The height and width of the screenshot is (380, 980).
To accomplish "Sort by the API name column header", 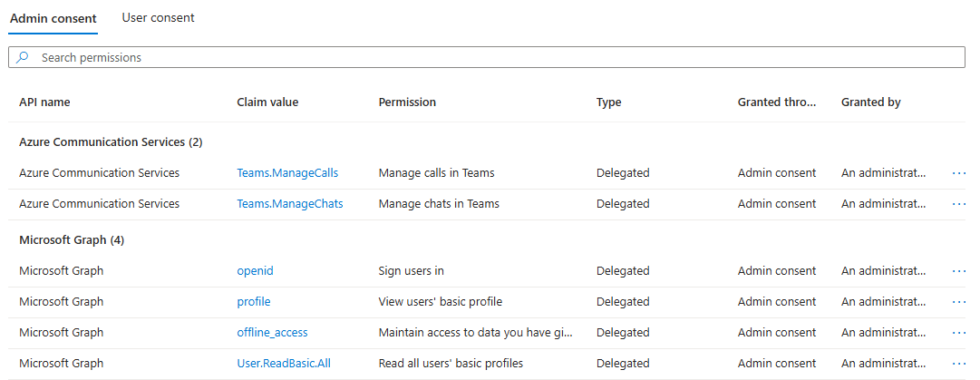I will click(44, 102).
